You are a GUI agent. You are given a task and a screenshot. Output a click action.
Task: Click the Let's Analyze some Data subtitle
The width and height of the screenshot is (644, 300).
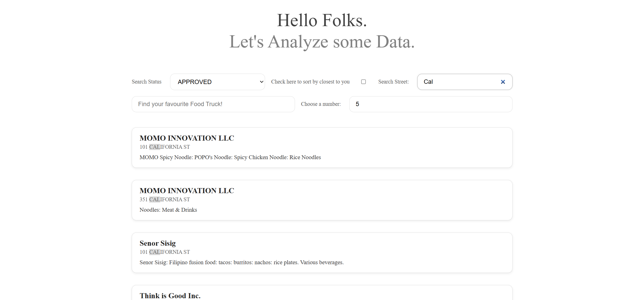click(322, 42)
